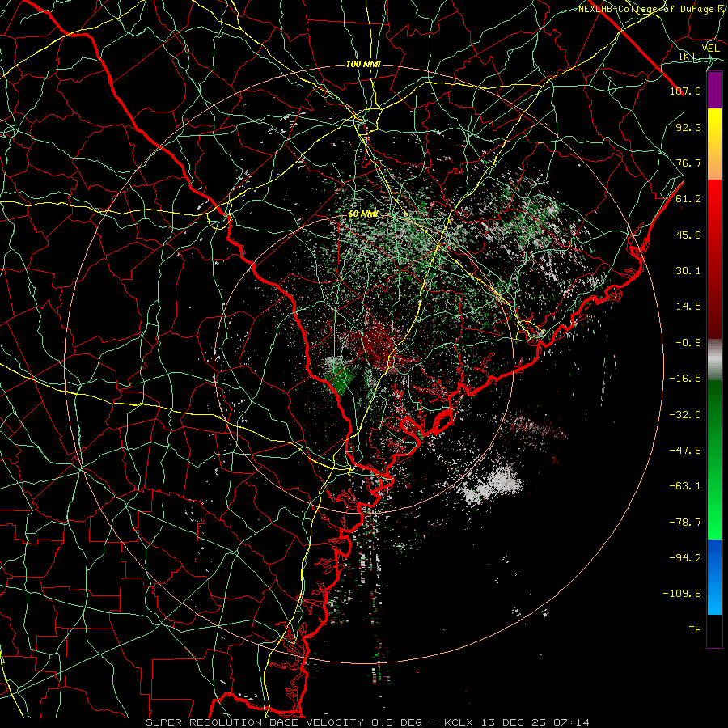The height and width of the screenshot is (728, 728).
Task: Pick the gray band of the velocity scale
Action: 714,360
